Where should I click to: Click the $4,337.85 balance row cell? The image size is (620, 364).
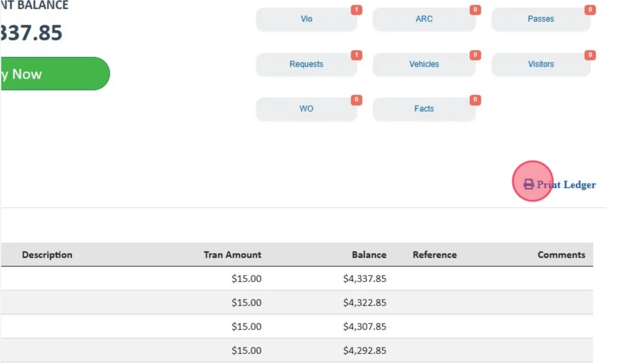pyautogui.click(x=364, y=279)
